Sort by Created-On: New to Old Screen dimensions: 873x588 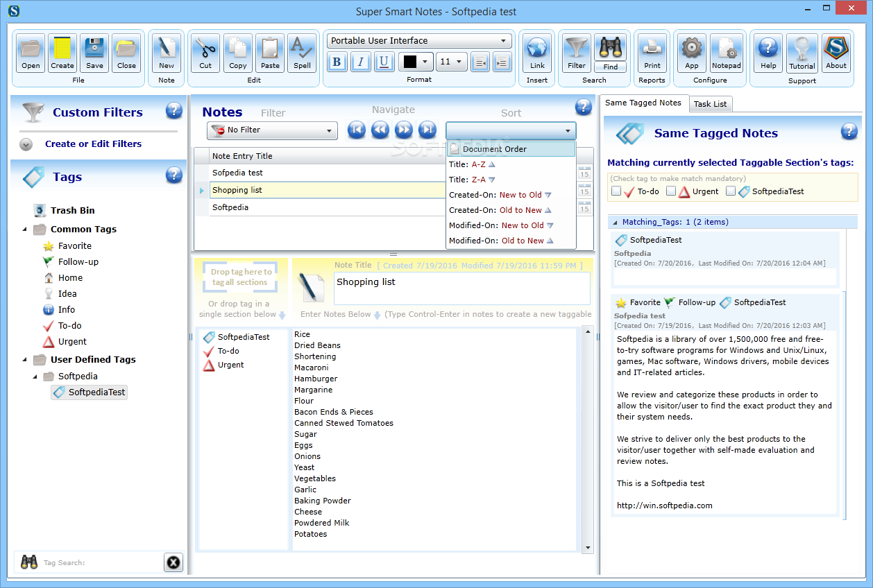(511, 195)
